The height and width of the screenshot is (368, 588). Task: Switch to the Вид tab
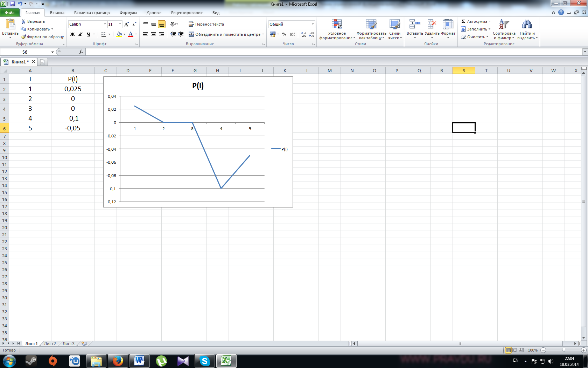216,13
